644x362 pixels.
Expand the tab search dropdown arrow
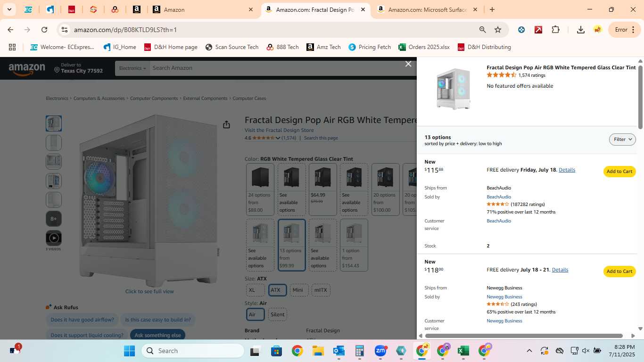(x=9, y=9)
